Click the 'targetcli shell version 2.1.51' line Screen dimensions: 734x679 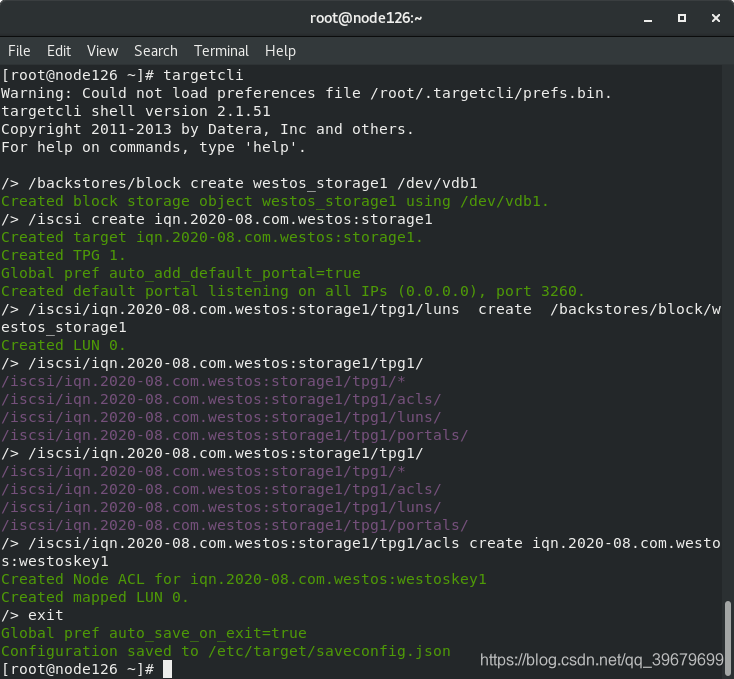tap(136, 111)
